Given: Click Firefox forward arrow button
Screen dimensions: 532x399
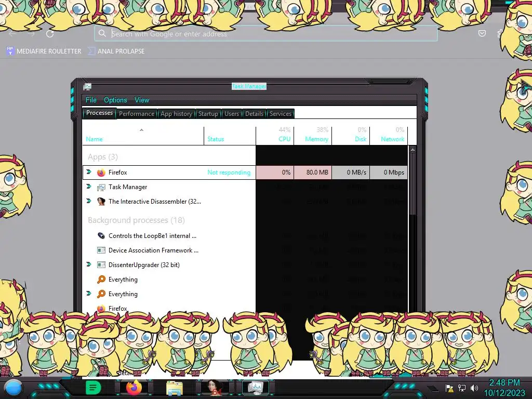Looking at the screenshot, I should click(31, 34).
